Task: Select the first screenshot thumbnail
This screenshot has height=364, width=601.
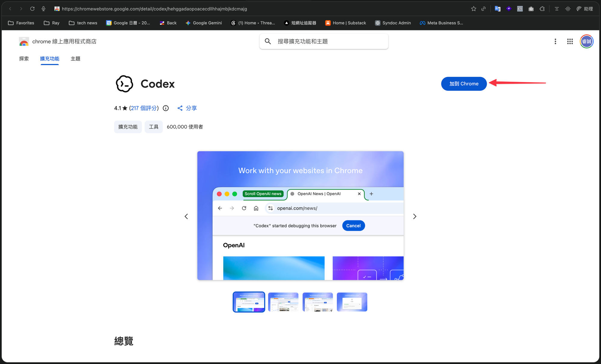Action: pyautogui.click(x=249, y=302)
